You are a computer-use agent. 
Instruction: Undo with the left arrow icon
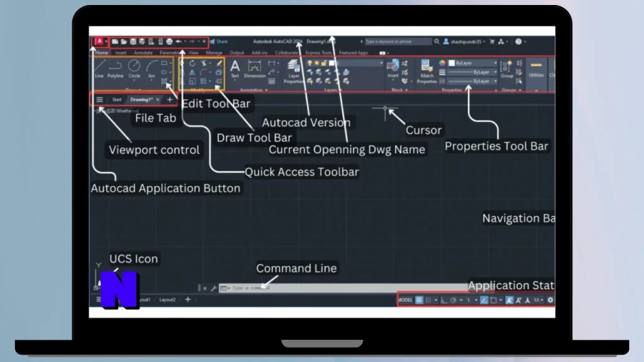pos(179,41)
